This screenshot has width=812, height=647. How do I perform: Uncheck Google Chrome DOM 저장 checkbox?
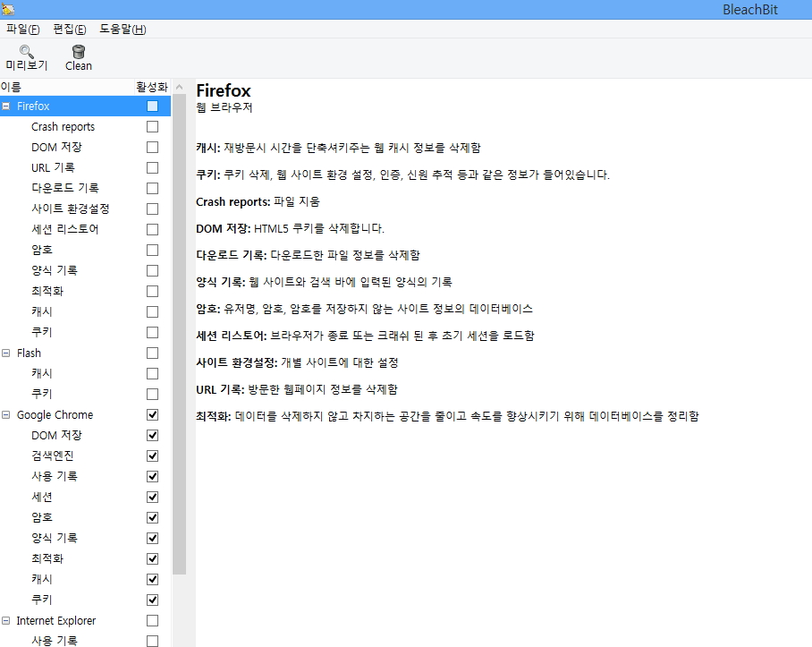tap(152, 435)
